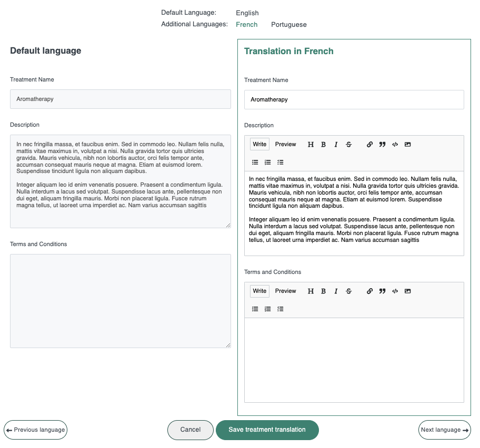480x448 pixels.
Task: Add ordered list in Description editor
Action: click(x=267, y=162)
